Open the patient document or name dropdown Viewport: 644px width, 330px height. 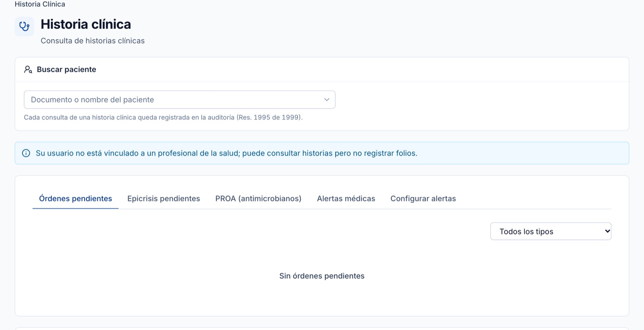tap(180, 100)
